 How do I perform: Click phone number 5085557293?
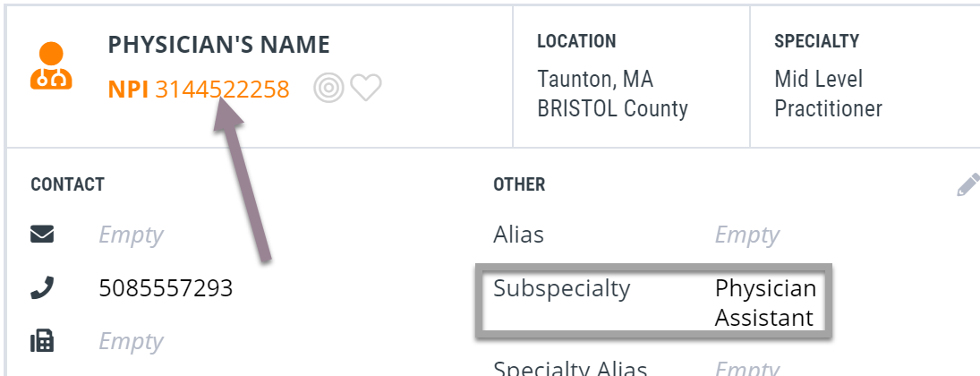coord(166,288)
